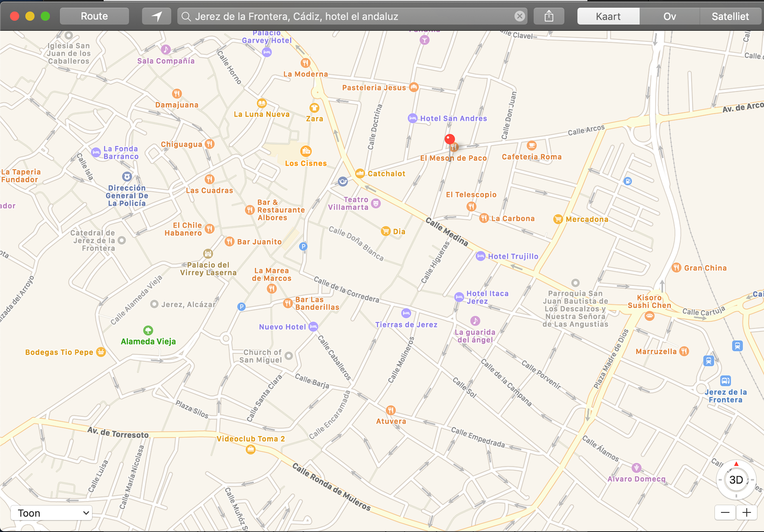This screenshot has height=532, width=764.
Task: Click the Hotel Itaca Jerez bed icon
Action: (459, 297)
